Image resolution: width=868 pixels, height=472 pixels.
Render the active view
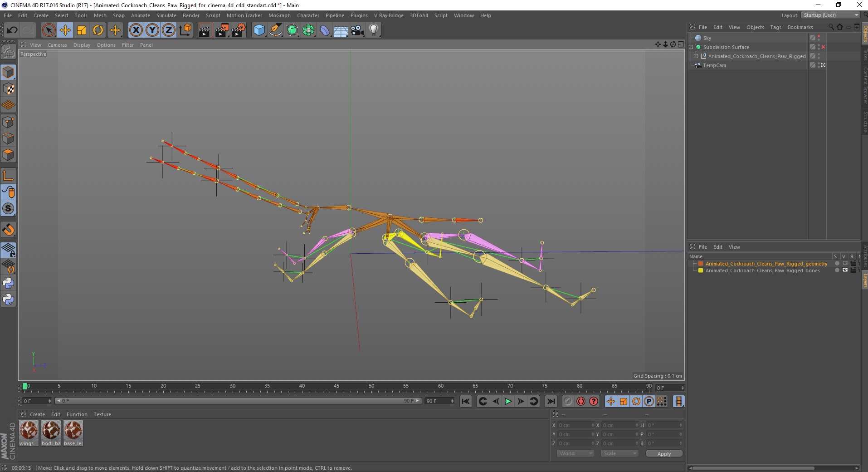205,30
